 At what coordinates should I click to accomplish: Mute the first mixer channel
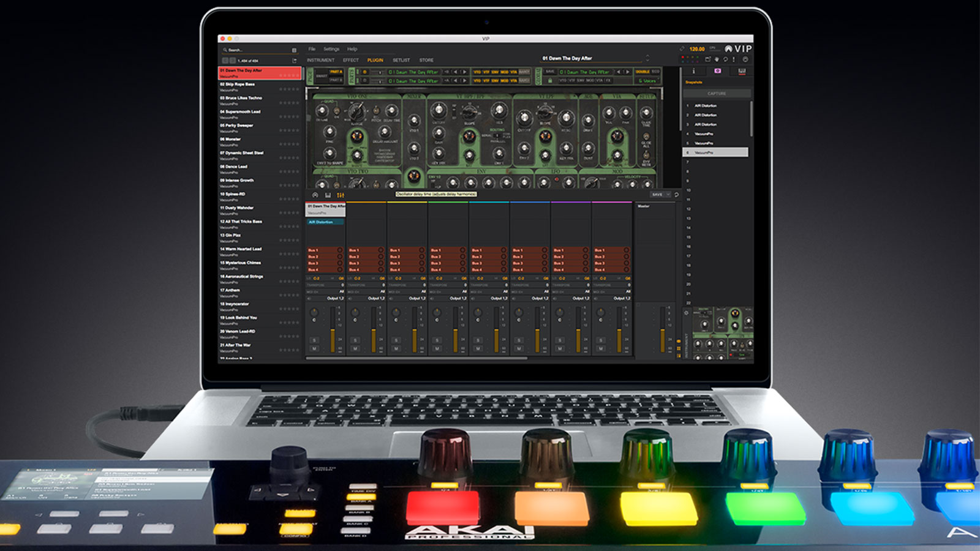point(314,348)
